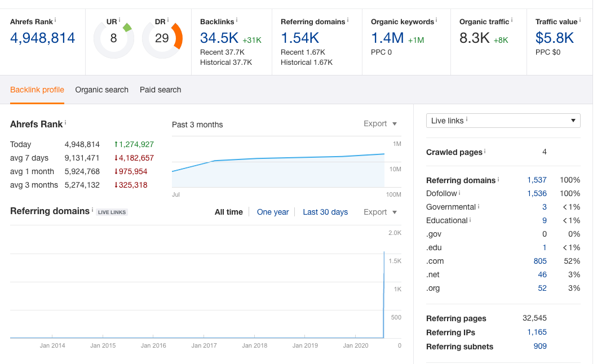Open Export dropdown for Referring domains chart

[381, 212]
